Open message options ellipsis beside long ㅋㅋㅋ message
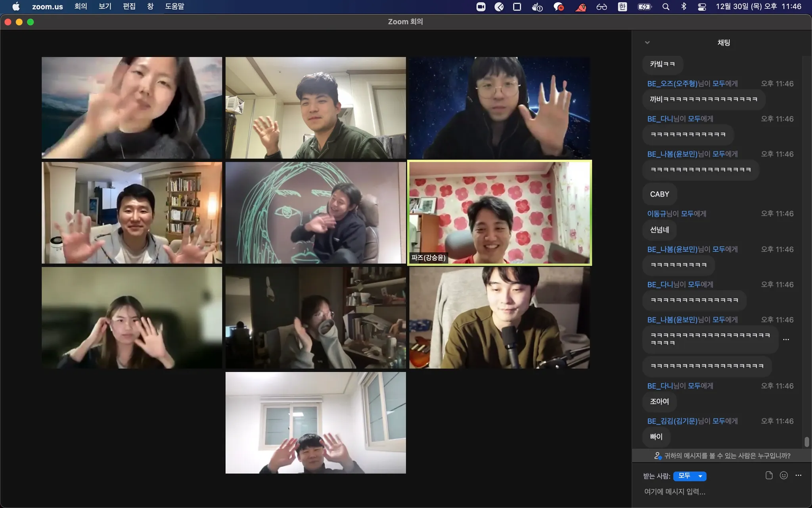812x508 pixels. pyautogui.click(x=786, y=339)
